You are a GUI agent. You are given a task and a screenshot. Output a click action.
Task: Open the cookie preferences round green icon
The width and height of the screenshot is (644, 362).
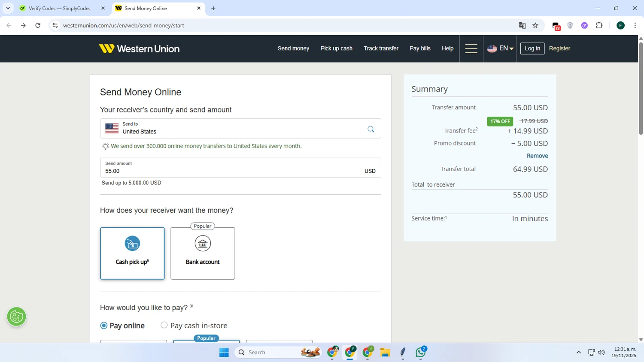16,317
